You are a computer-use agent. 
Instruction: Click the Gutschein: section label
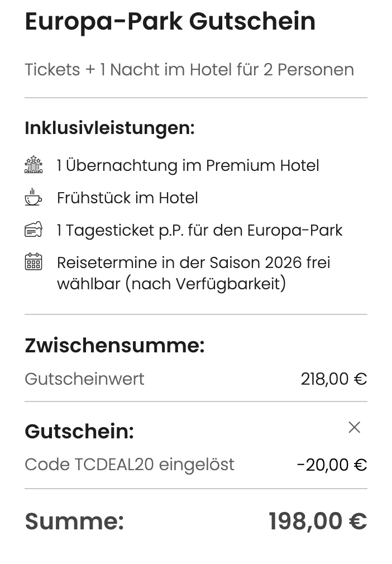[79, 431]
